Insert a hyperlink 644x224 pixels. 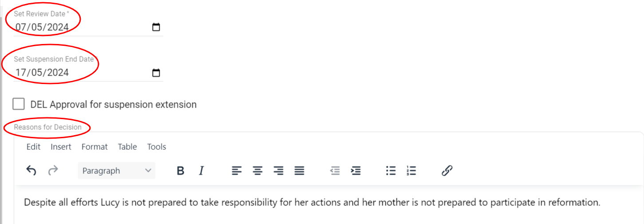point(447,171)
